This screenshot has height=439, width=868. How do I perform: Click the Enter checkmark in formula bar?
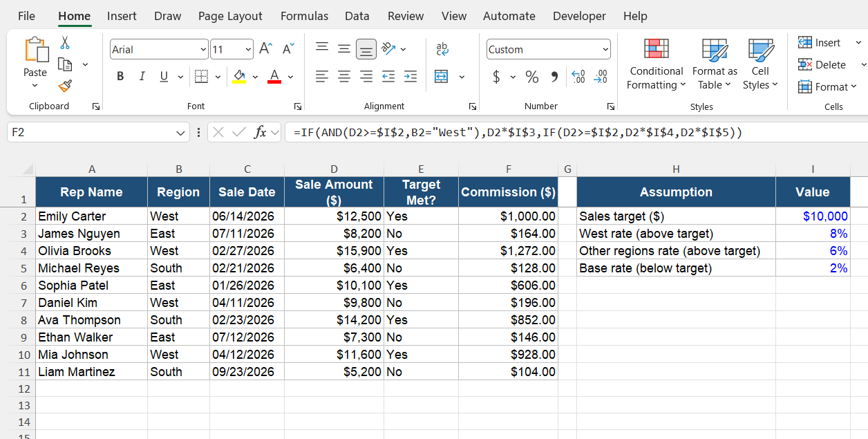239,132
